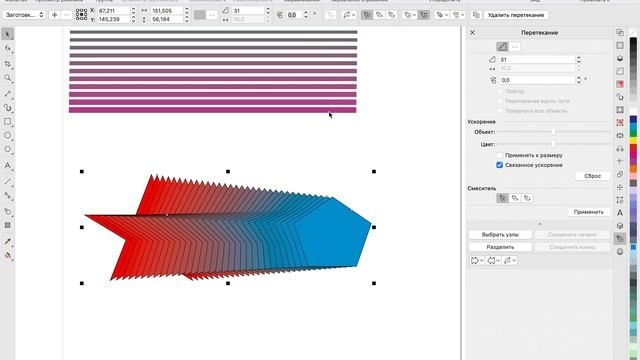The width and height of the screenshot is (640, 360).
Task: Open the sphere docker tab icon
Action: [620, 251]
